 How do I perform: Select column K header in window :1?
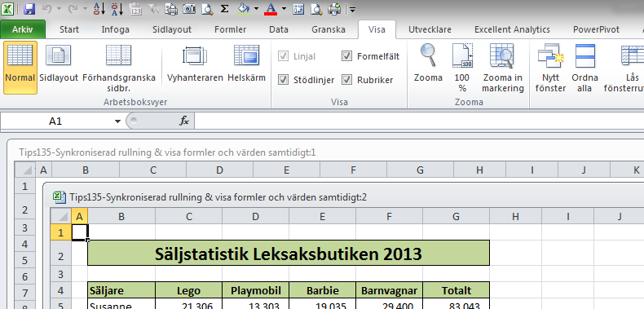tap(627, 170)
